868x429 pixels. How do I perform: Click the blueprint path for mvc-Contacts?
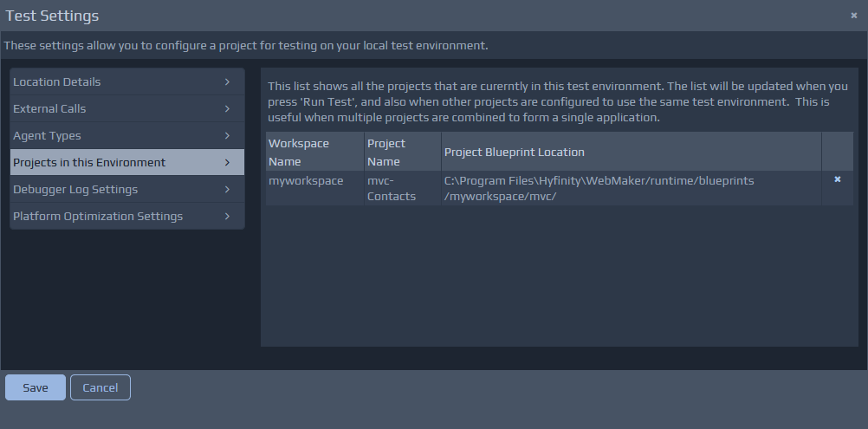pyautogui.click(x=599, y=188)
